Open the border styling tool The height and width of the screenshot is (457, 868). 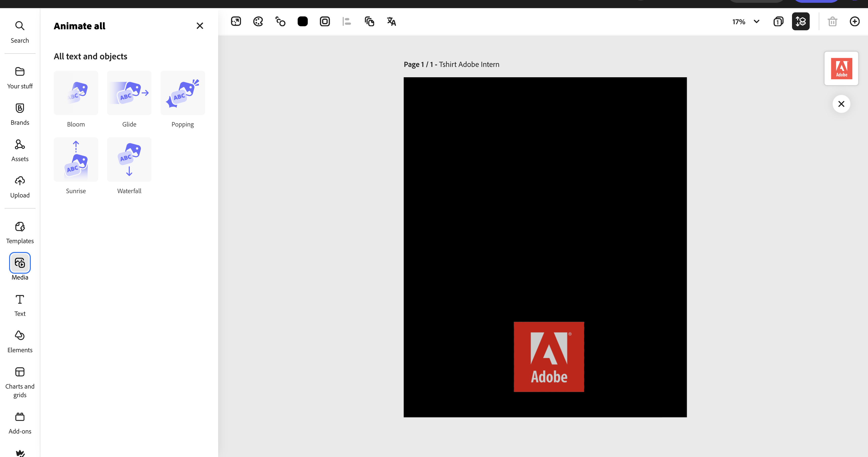(x=325, y=21)
